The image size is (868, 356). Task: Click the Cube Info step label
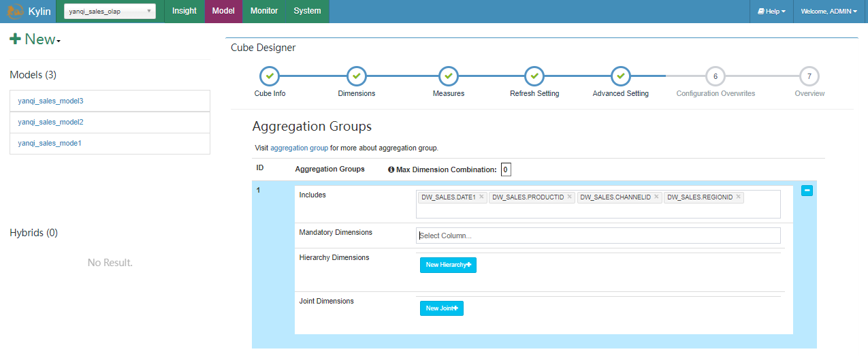pos(270,93)
